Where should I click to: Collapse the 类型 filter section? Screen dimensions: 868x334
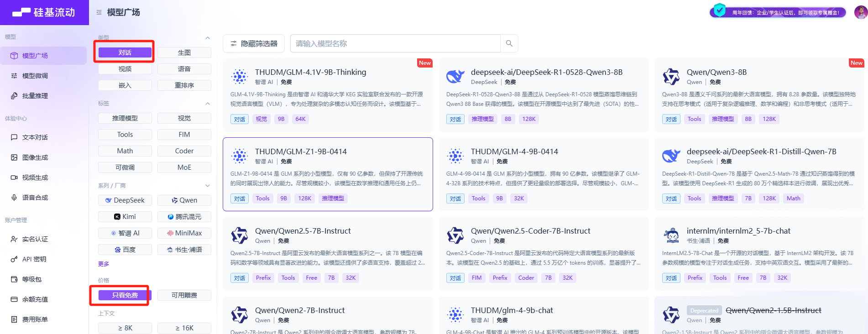pos(208,38)
